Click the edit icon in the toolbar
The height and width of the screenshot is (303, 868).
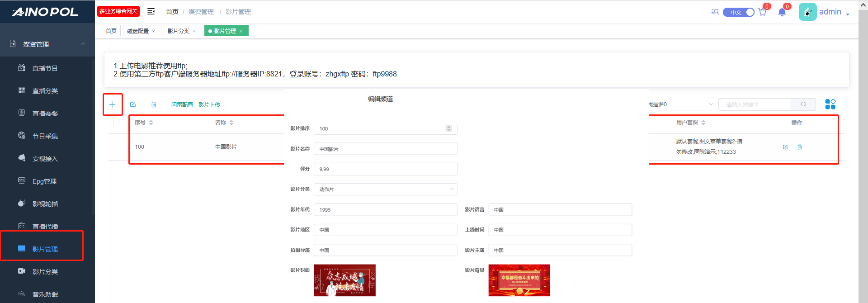[133, 104]
